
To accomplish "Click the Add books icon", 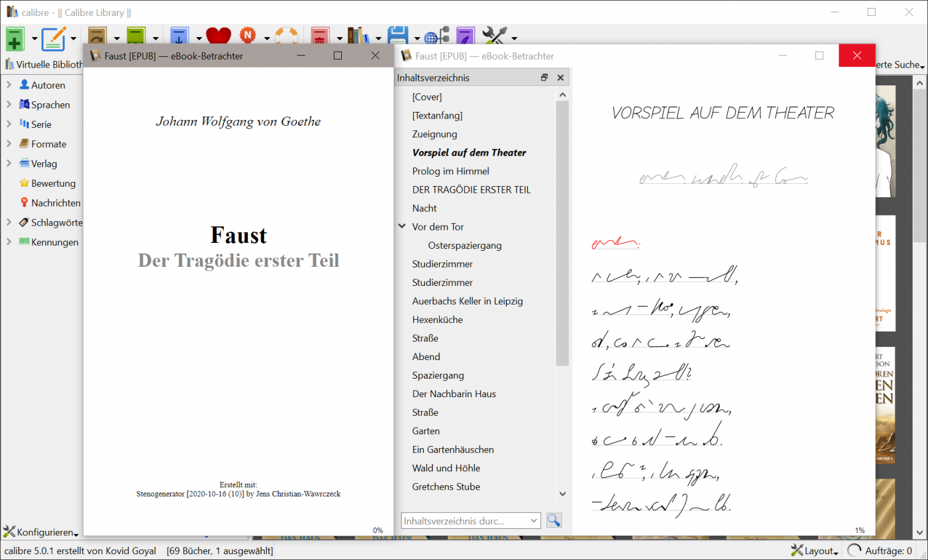I will click(15, 38).
